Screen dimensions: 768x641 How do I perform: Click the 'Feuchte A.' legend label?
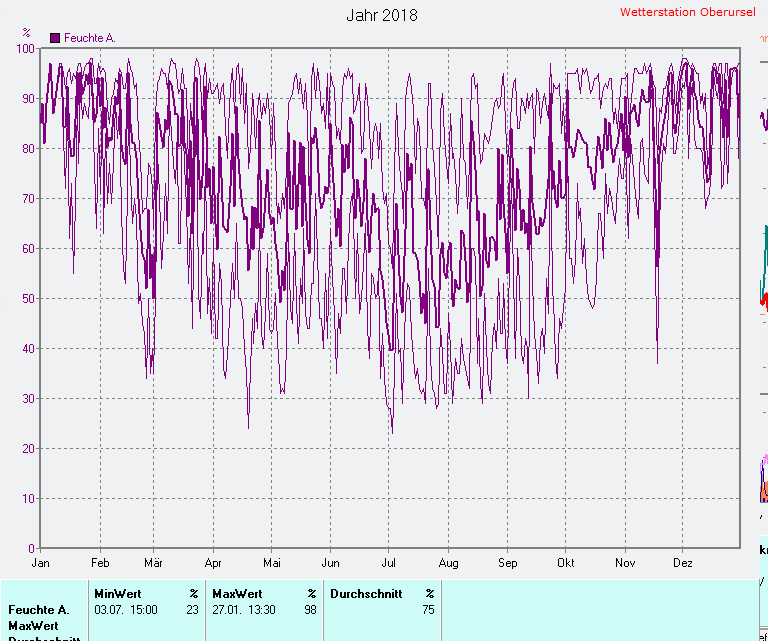click(x=90, y=38)
